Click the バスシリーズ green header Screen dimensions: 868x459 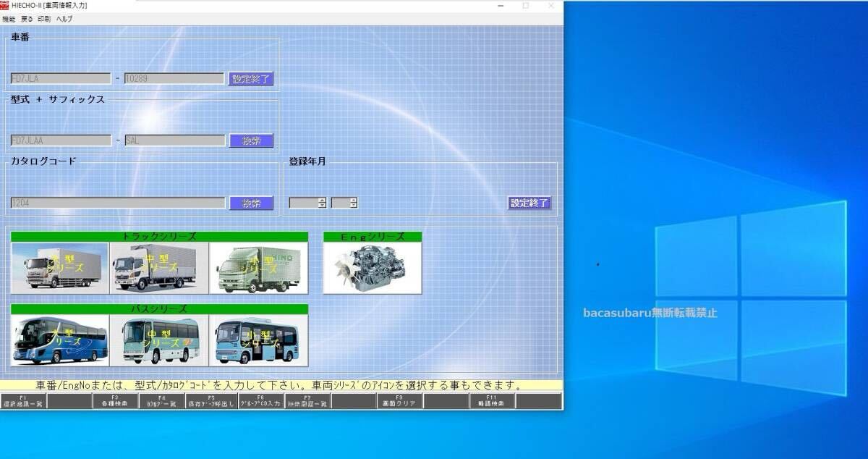tap(159, 308)
